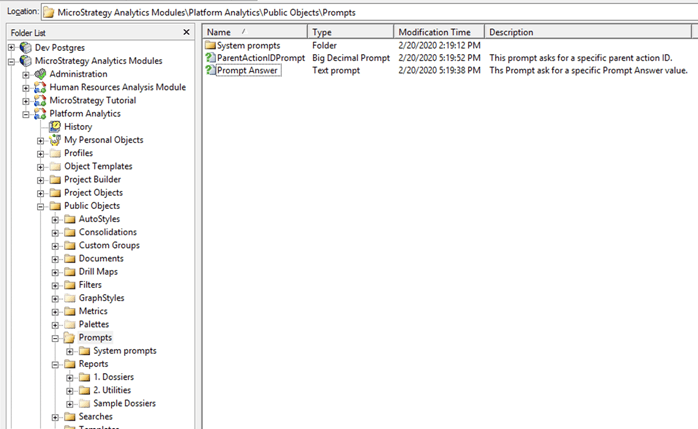Click the Administration icon in the folder tree
This screenshot has width=698, height=429.
point(40,74)
